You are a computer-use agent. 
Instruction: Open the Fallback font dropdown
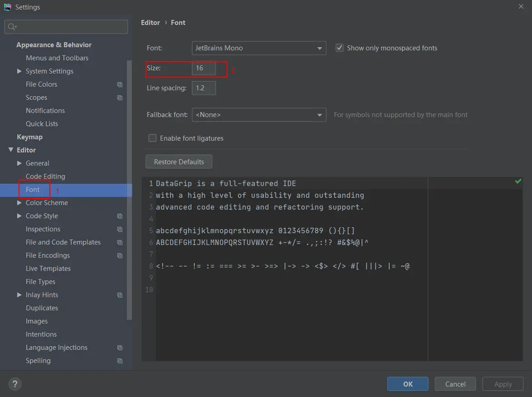point(259,115)
